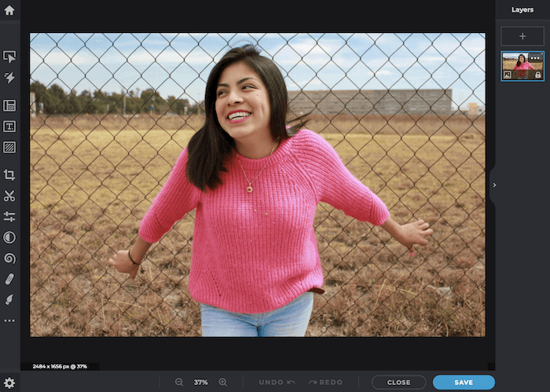
Task: Open the Element hatched-square tool
Action: pos(9,147)
